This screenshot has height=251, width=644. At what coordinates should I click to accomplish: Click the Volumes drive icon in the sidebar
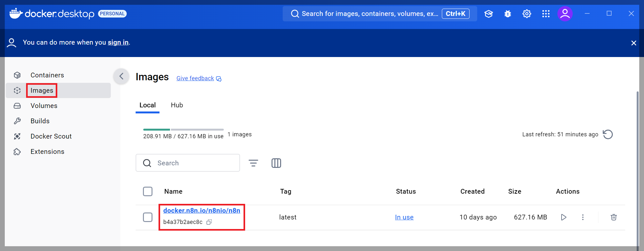[x=17, y=106]
